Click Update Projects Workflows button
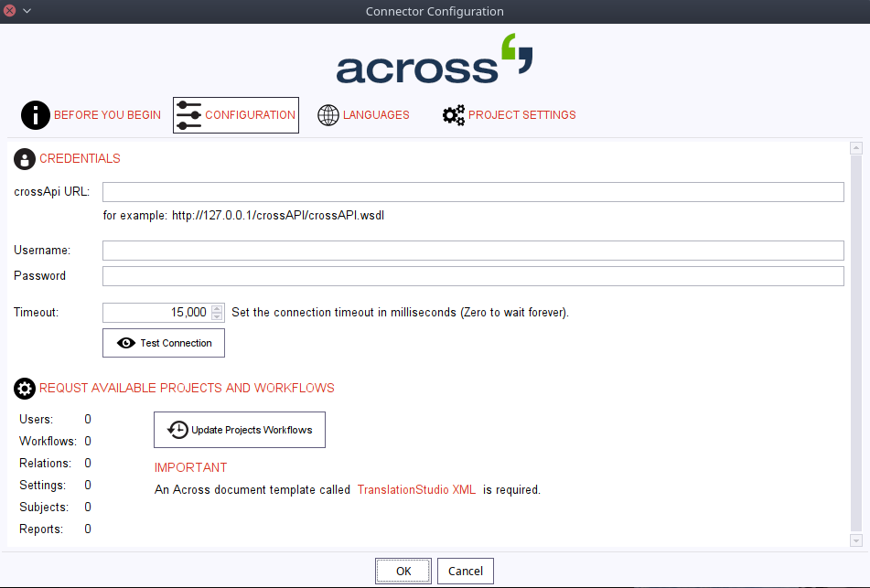 [240, 430]
